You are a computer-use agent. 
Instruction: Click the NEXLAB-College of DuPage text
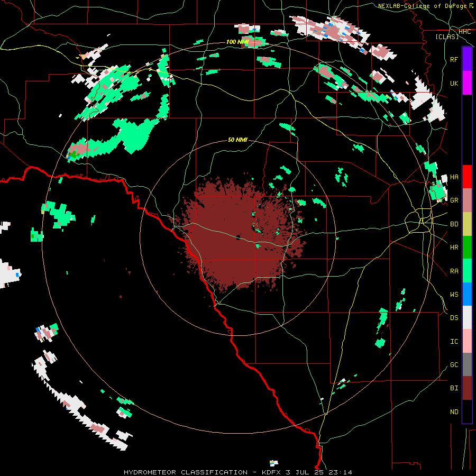coord(423,6)
